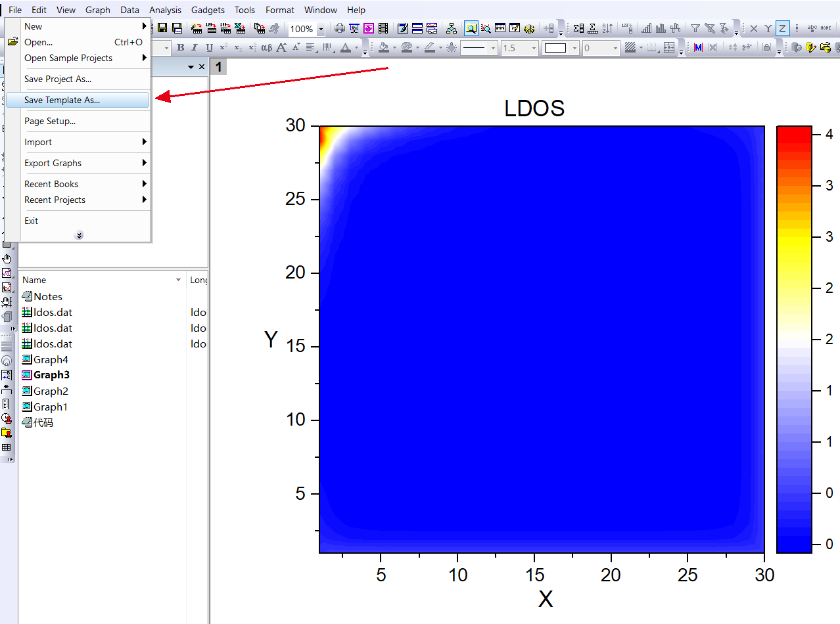This screenshot has width=840, height=624.
Task: Click the Greek alphabet αβ icon
Action: coord(267,48)
